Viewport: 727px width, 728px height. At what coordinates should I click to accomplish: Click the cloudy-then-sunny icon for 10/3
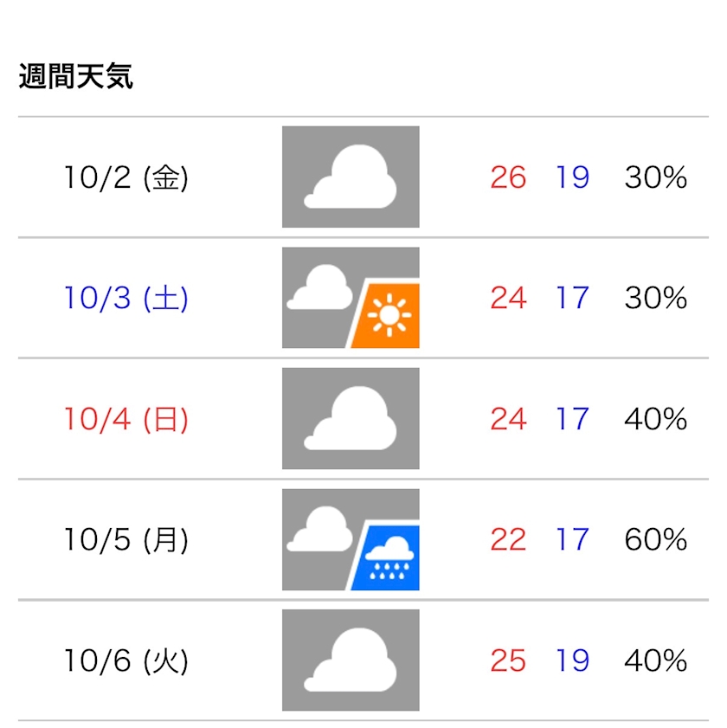click(x=351, y=298)
